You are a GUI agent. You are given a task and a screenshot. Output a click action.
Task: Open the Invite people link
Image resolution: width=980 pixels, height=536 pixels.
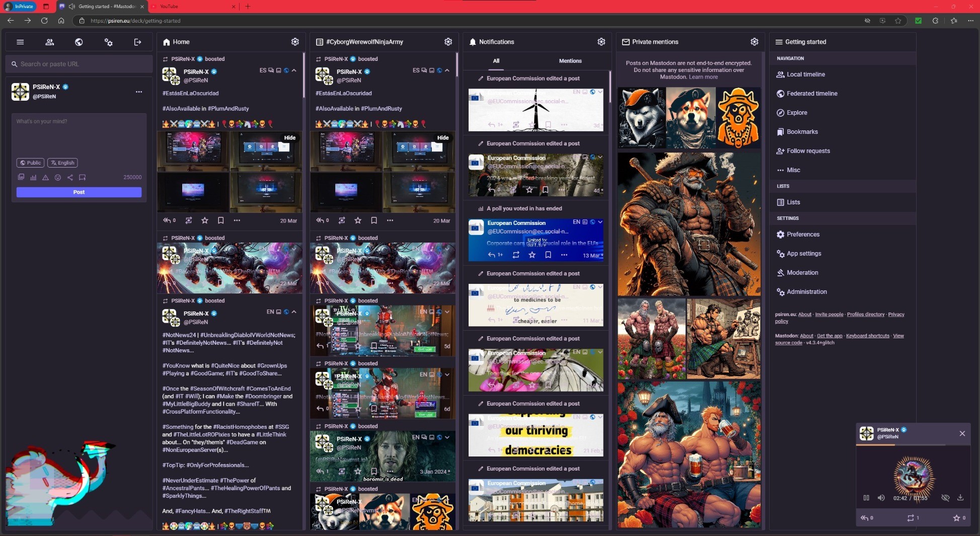829,315
